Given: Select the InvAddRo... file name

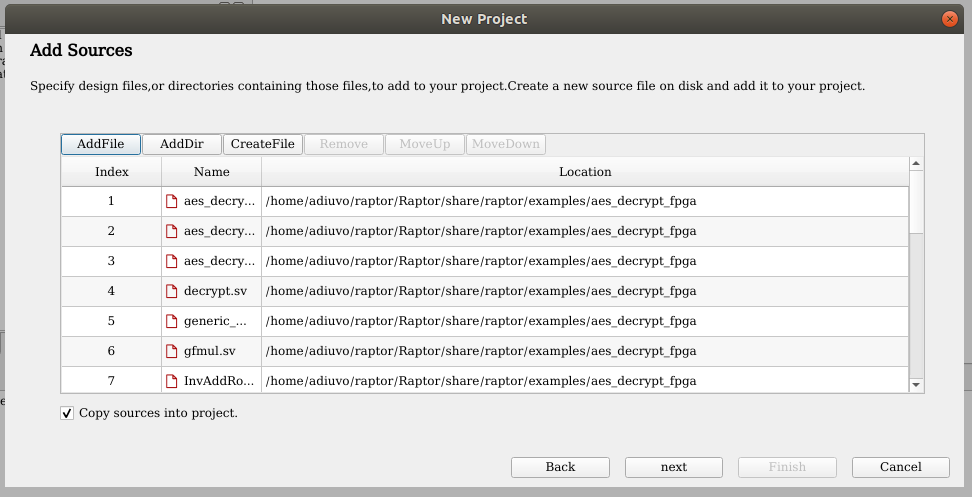Looking at the screenshot, I should click(219, 381).
